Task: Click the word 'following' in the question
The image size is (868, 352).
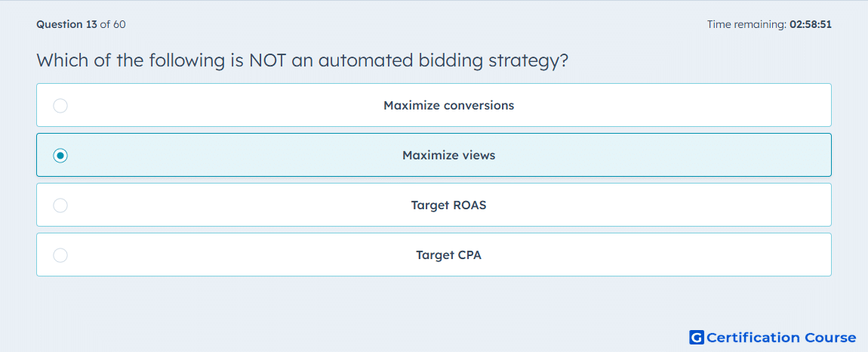Action: click(x=186, y=60)
